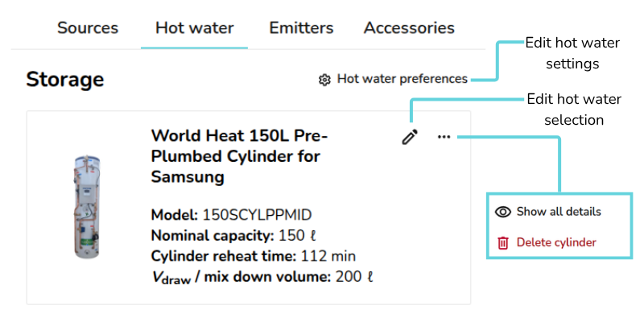Open the three-dot more options menu
The width and height of the screenshot is (644, 322).
coord(444,137)
